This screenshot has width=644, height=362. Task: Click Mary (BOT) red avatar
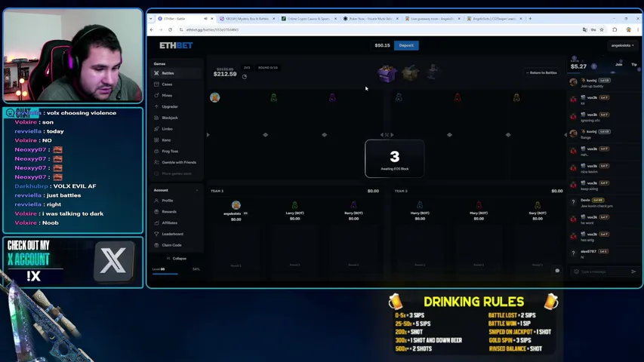click(x=479, y=205)
